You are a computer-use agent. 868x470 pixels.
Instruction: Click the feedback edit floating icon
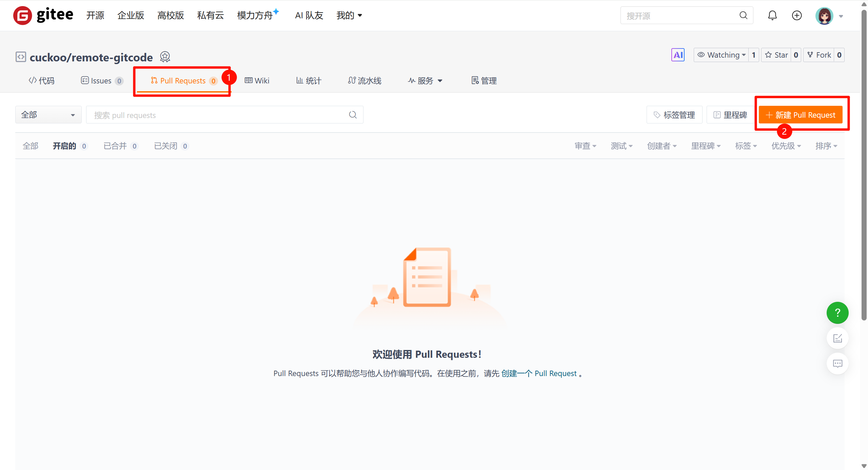click(x=837, y=338)
